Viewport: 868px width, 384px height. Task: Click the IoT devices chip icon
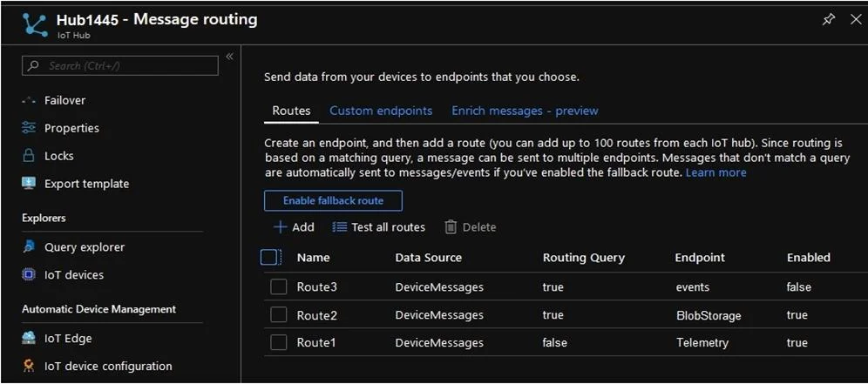28,275
